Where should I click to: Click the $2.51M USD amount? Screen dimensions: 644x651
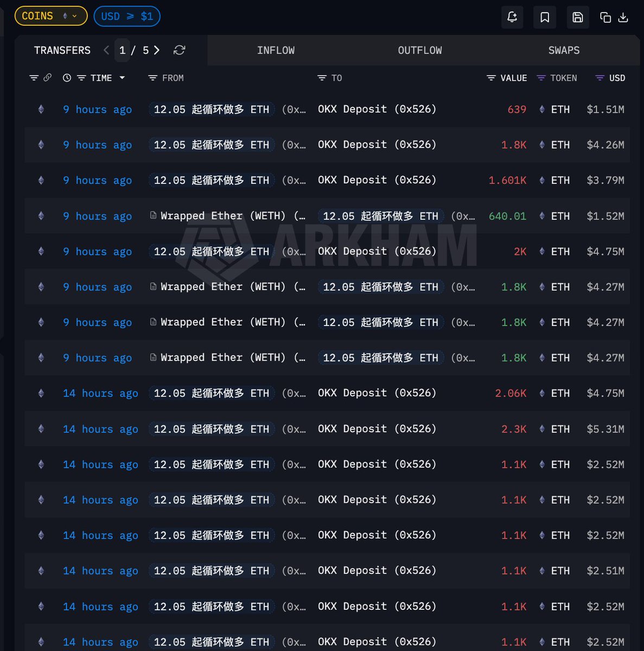click(x=605, y=571)
